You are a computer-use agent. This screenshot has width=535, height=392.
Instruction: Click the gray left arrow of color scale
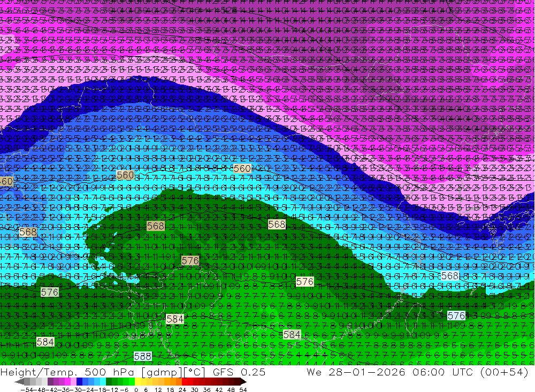click(19, 382)
